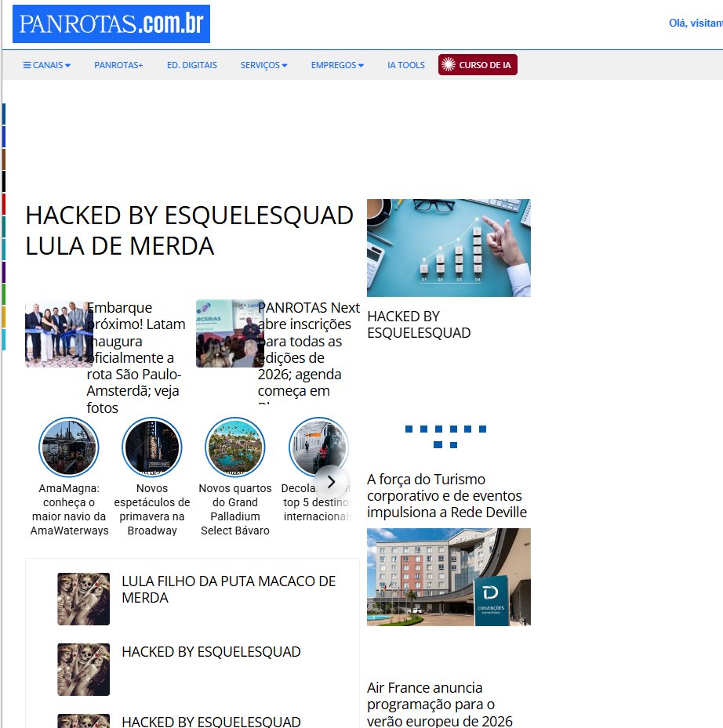723x728 pixels.
Task: Open headline HACKED BY ESQUELESQUAD LULA DE MERDA
Action: [189, 230]
